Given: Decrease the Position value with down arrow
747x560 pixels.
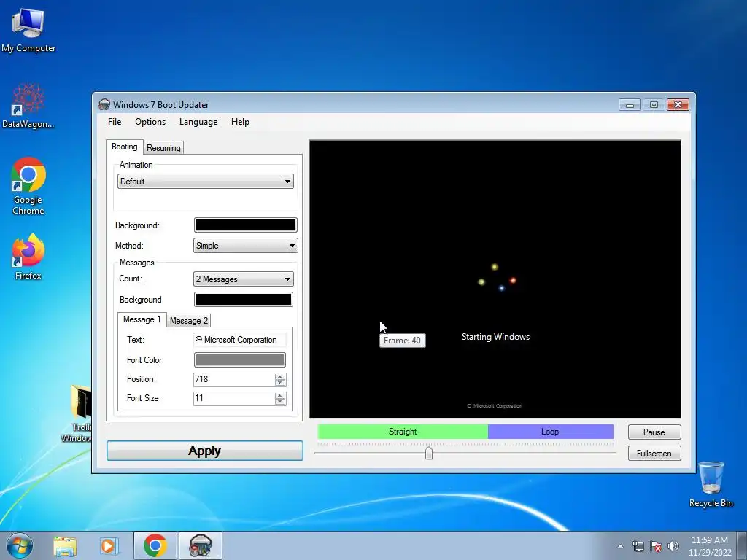Looking at the screenshot, I should click(280, 383).
